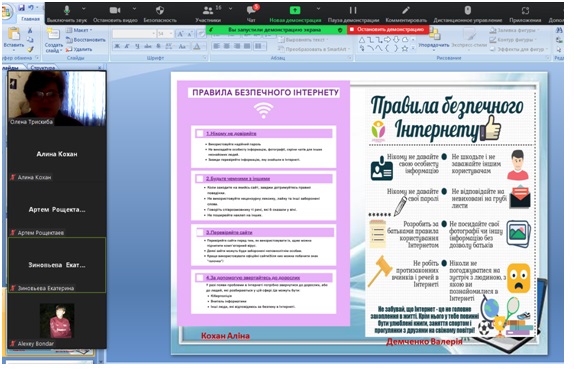Click the red Остановить демонстрацию button
Screen dimensions: 574x369
click(x=387, y=30)
